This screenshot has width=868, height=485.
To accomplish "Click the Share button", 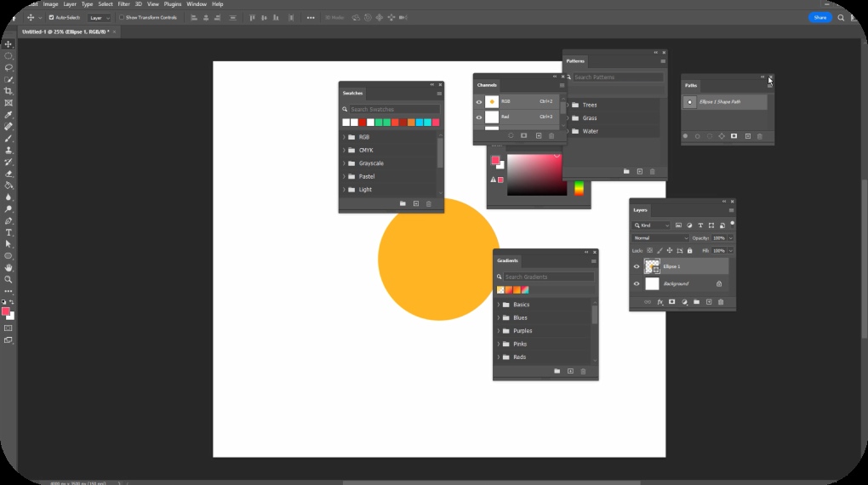I will (819, 17).
